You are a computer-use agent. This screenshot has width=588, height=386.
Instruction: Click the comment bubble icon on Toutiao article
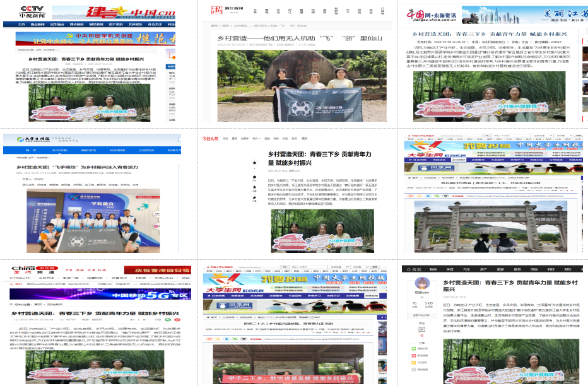255,176
